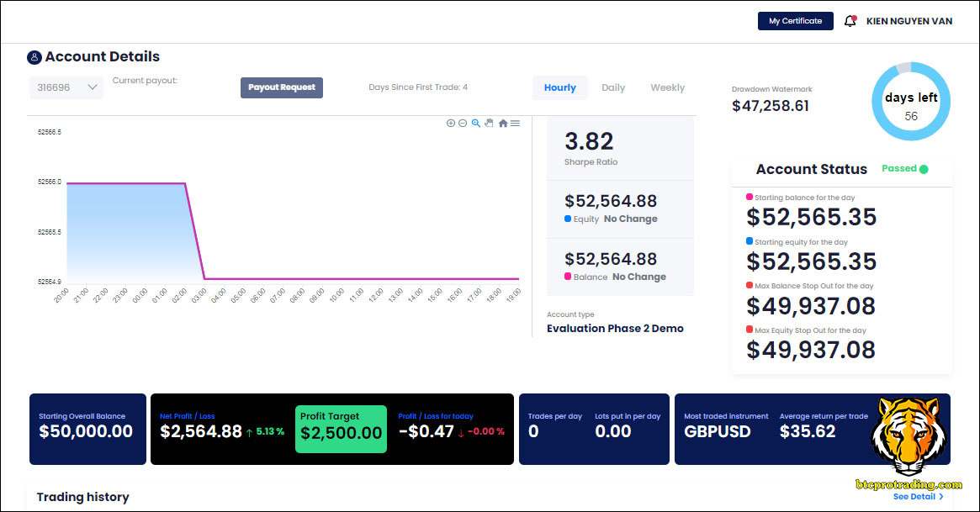The height and width of the screenshot is (512, 980).
Task: Follow the See Detail link
Action: pos(918,497)
